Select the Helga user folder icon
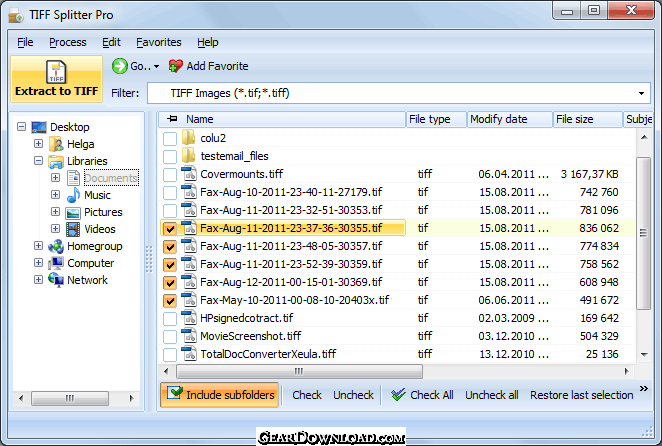The image size is (662, 446). pos(56,144)
